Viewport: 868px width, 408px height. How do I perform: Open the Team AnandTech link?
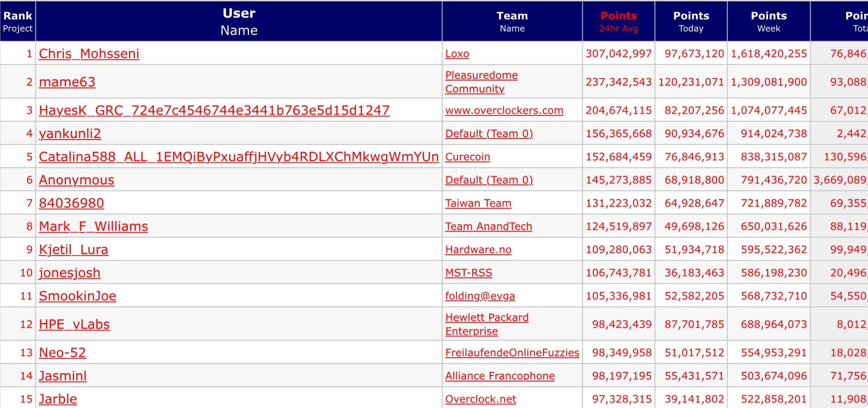488,226
